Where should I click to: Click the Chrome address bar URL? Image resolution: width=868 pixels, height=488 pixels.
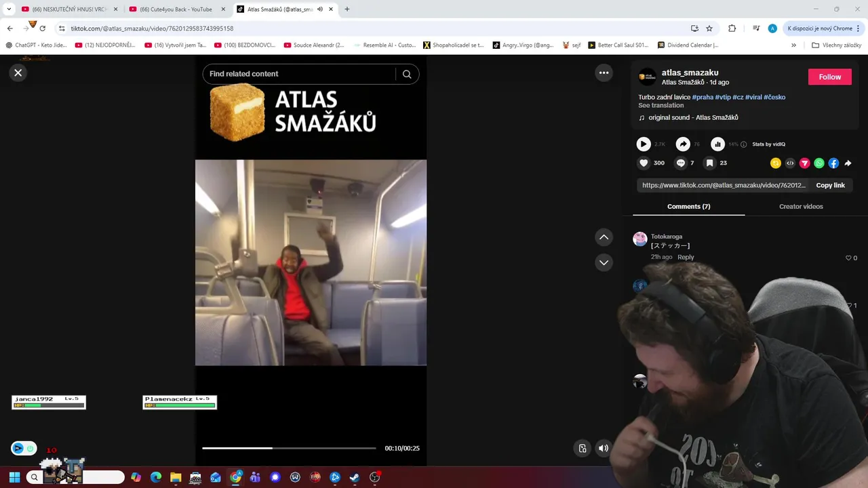[152, 28]
